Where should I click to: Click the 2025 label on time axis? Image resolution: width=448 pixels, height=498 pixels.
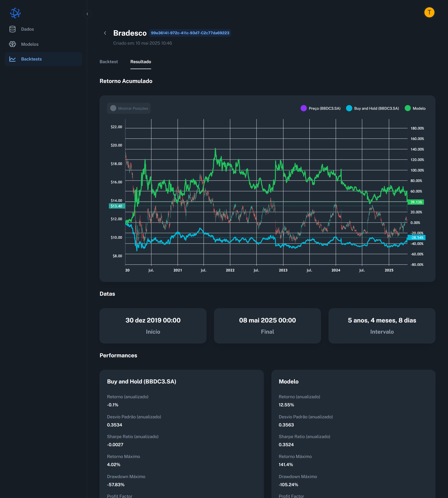tap(389, 270)
